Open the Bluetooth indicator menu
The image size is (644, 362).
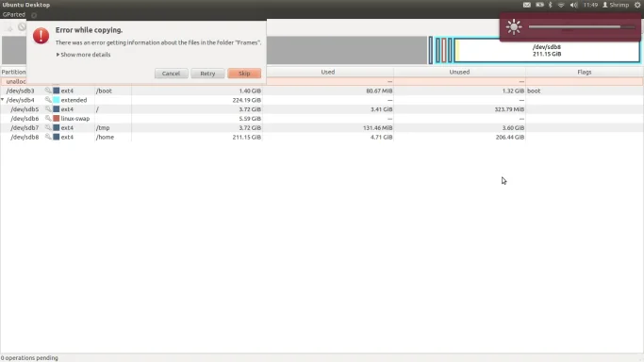click(551, 5)
